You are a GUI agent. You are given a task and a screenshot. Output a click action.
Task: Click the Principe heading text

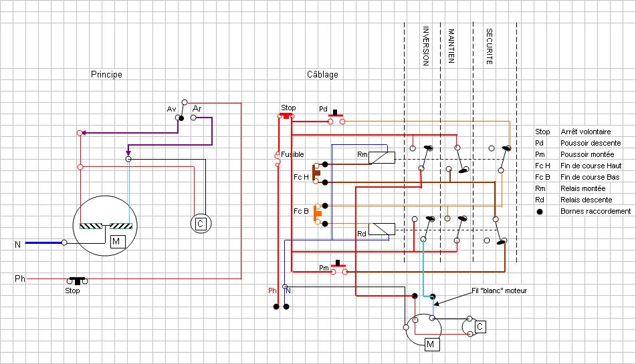(106, 75)
